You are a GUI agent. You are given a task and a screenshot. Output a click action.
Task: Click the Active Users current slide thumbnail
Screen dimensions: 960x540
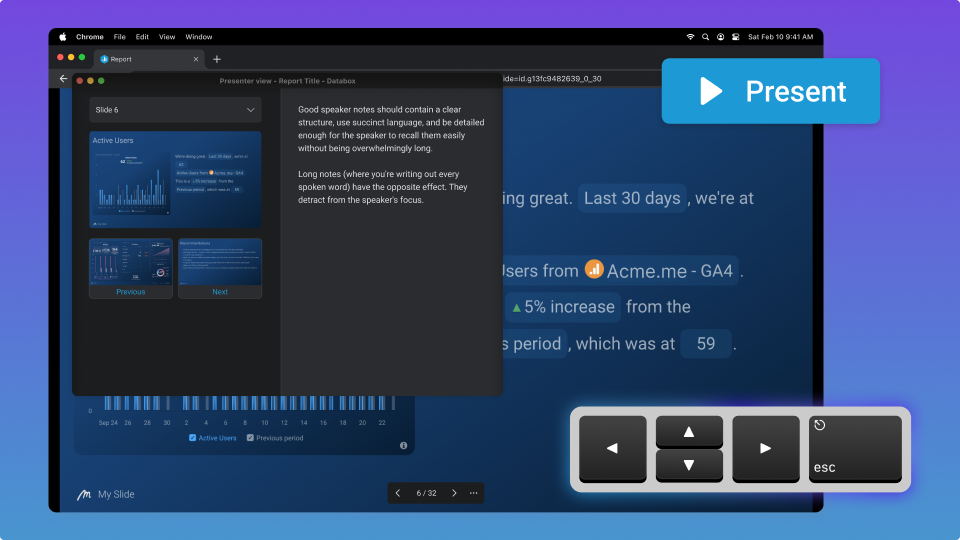pos(175,179)
